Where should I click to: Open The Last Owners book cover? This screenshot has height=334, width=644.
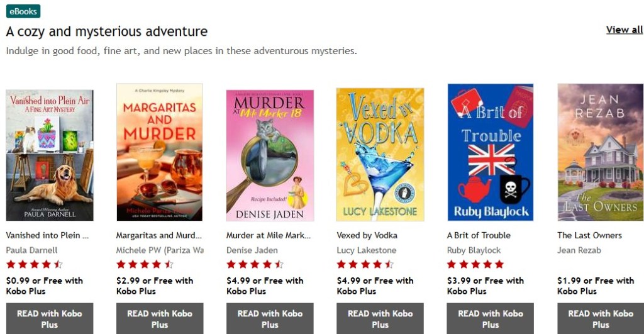[x=601, y=152]
